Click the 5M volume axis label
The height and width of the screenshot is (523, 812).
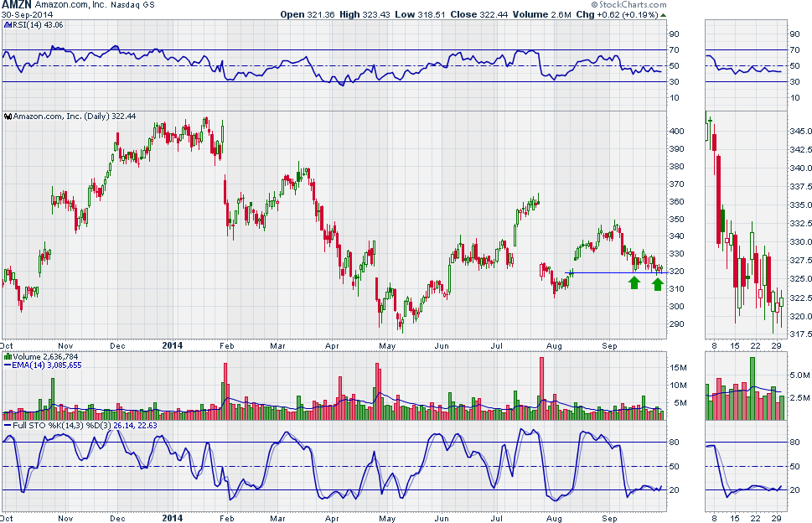click(680, 403)
